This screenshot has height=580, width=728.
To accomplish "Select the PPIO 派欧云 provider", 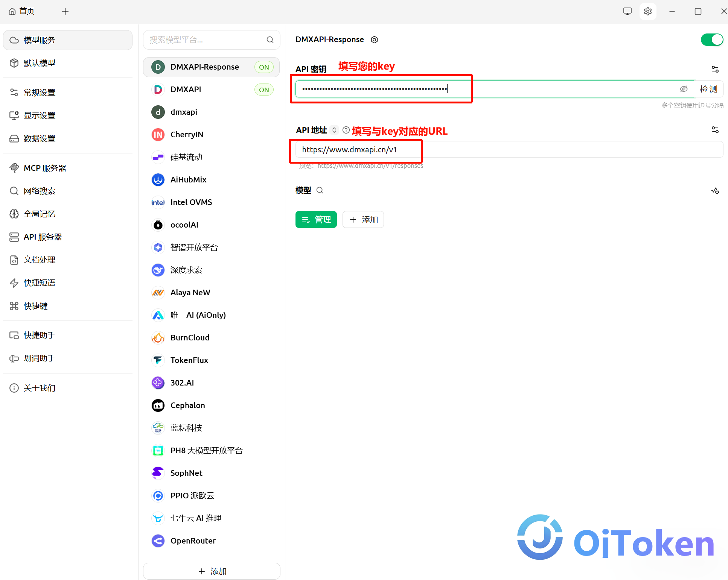I will 212,496.
